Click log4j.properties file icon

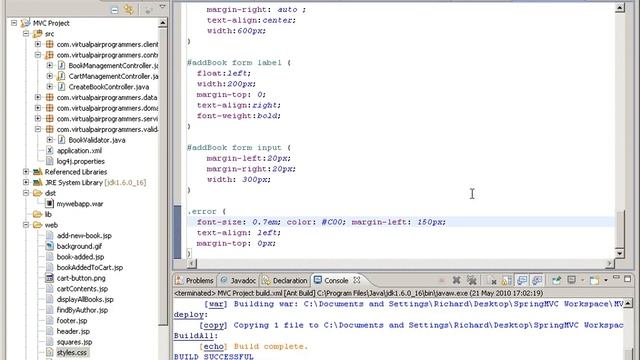point(49,161)
